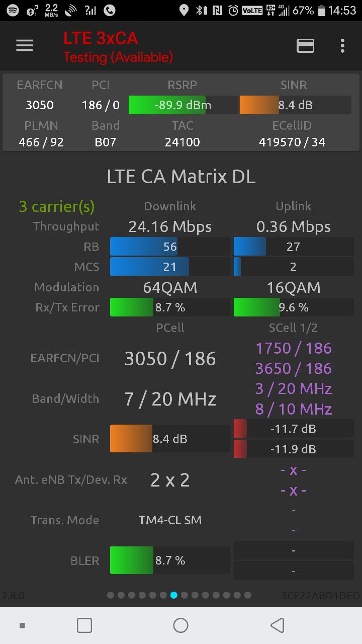The width and height of the screenshot is (362, 644).
Task: Tap the ECellID value 419570 / 34
Action: click(x=292, y=142)
